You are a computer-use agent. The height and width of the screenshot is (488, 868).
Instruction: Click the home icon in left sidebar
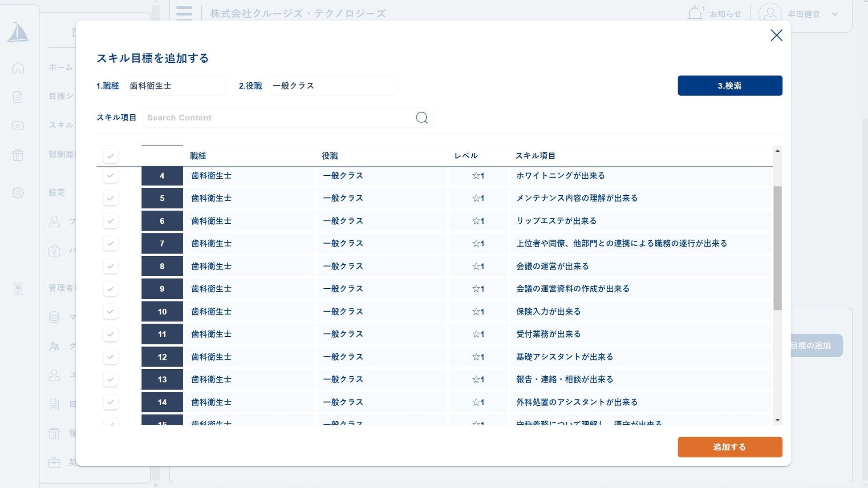pyautogui.click(x=18, y=68)
